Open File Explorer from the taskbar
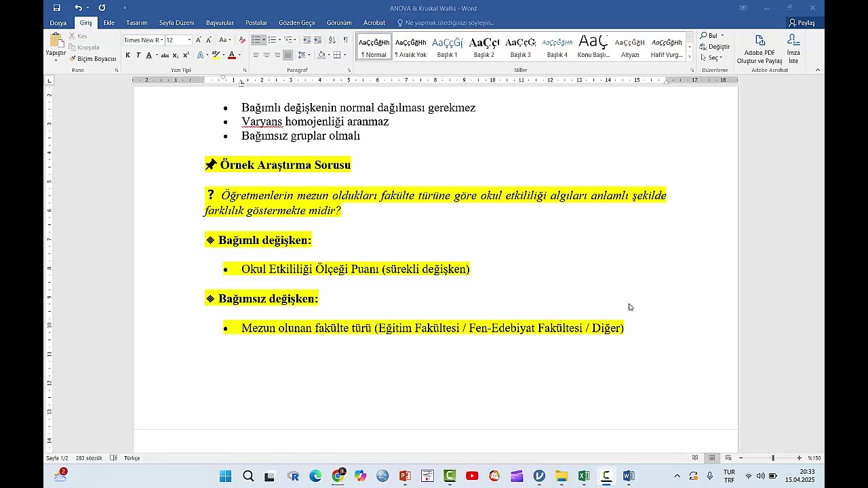 coord(561,476)
